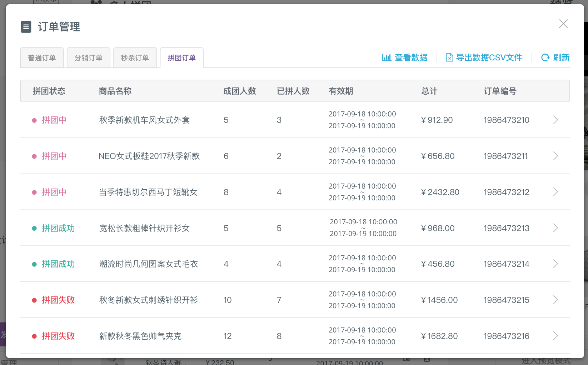The height and width of the screenshot is (365, 588).
Task: Click the 有效期 column header
Action: [341, 91]
